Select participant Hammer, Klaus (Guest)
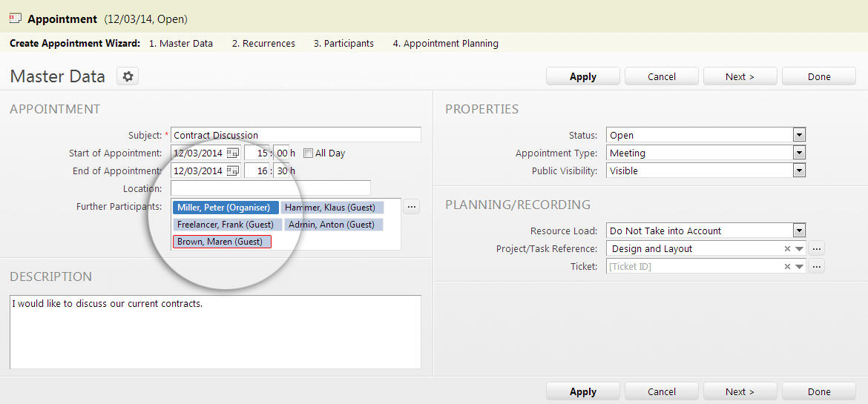 (332, 208)
